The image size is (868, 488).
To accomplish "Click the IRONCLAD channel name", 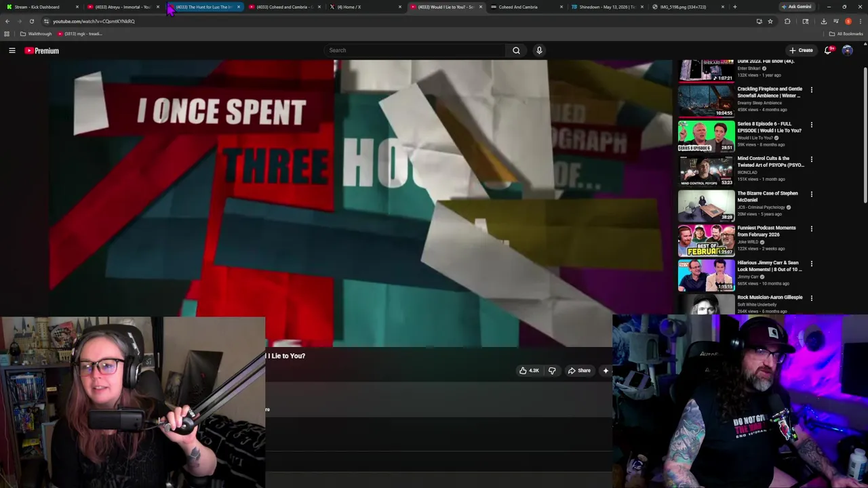I will click(x=749, y=172).
